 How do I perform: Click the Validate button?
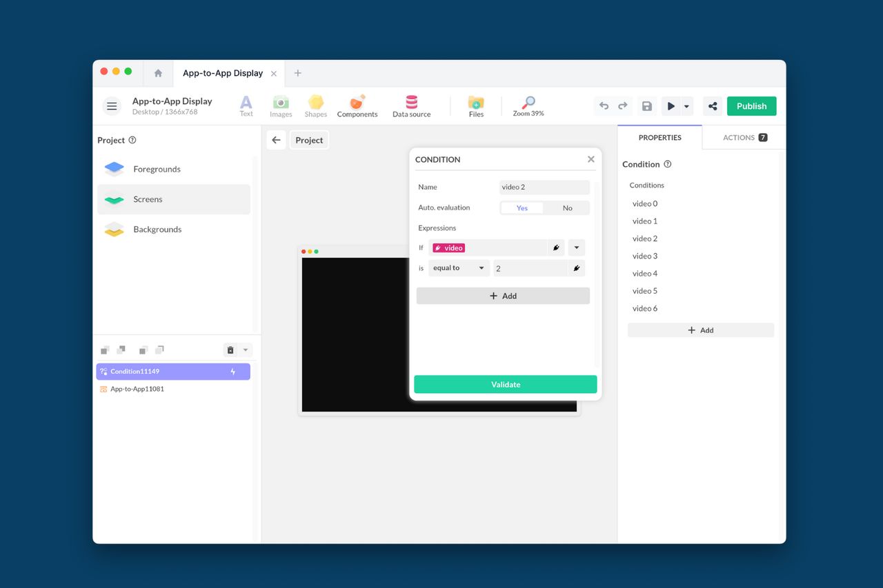(x=505, y=384)
